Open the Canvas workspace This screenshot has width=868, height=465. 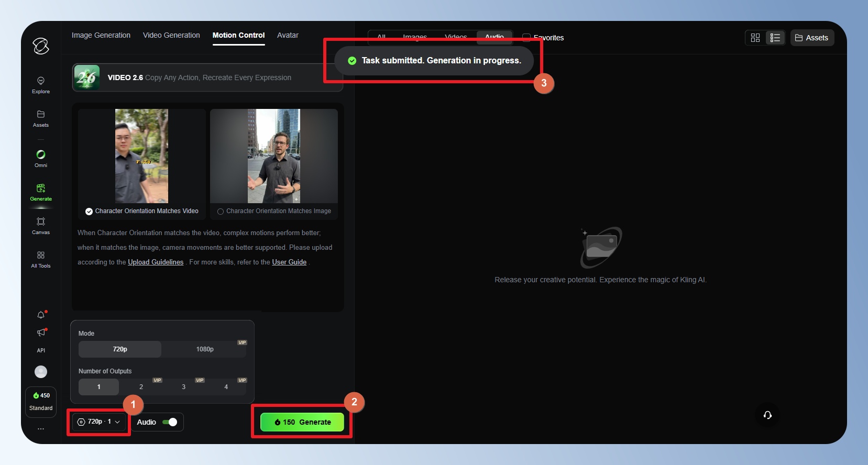[41, 225]
